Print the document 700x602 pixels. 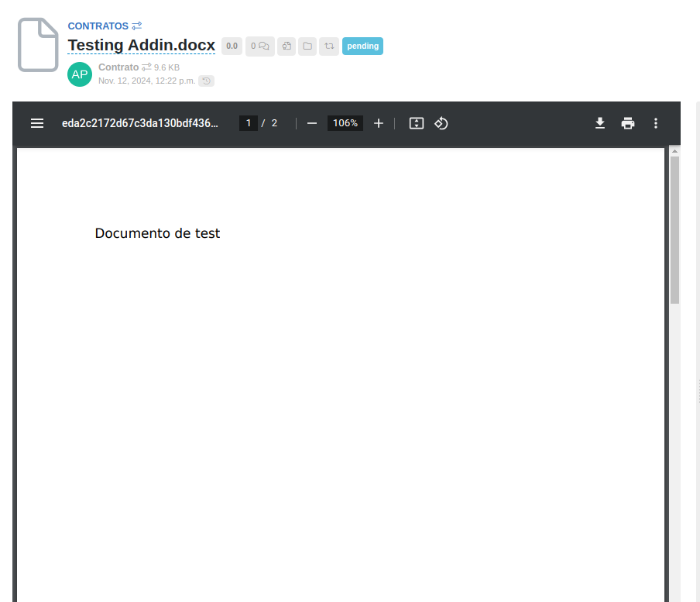pos(628,123)
